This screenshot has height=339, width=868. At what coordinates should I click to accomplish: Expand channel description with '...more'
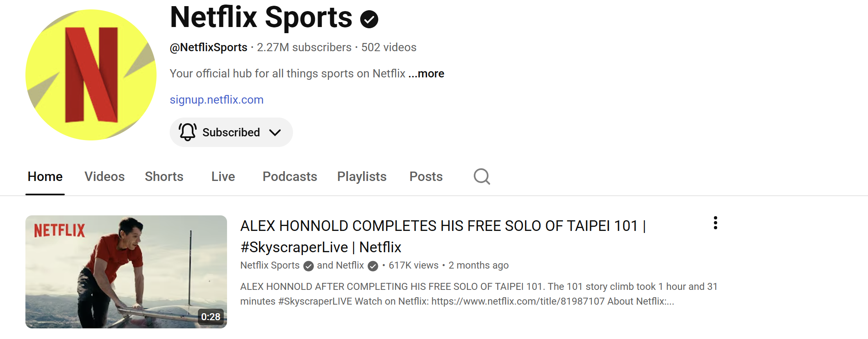click(426, 74)
